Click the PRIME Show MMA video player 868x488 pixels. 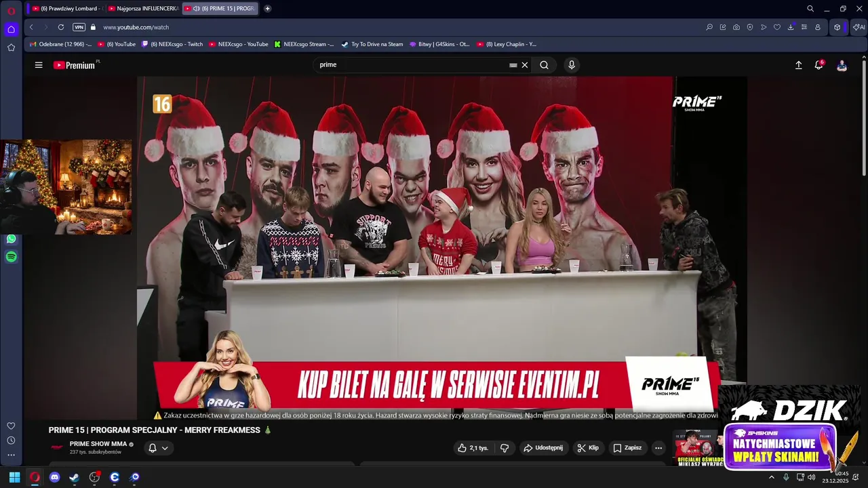(x=442, y=248)
